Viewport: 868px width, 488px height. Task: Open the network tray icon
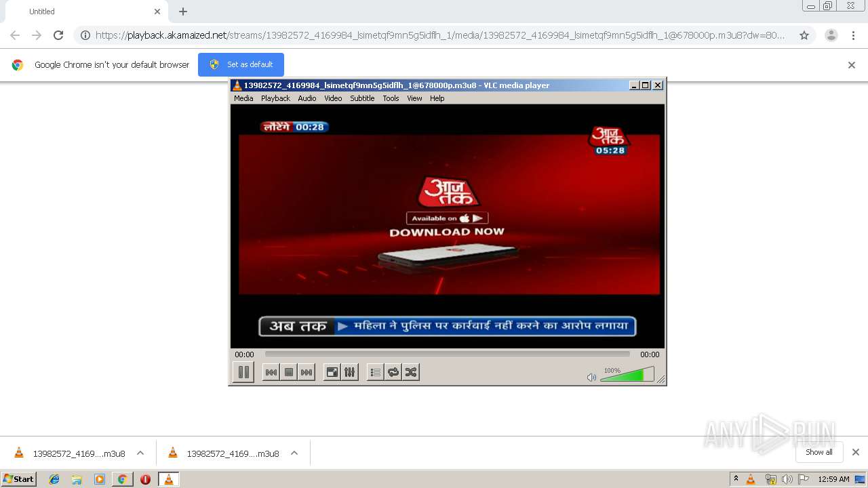pos(770,479)
